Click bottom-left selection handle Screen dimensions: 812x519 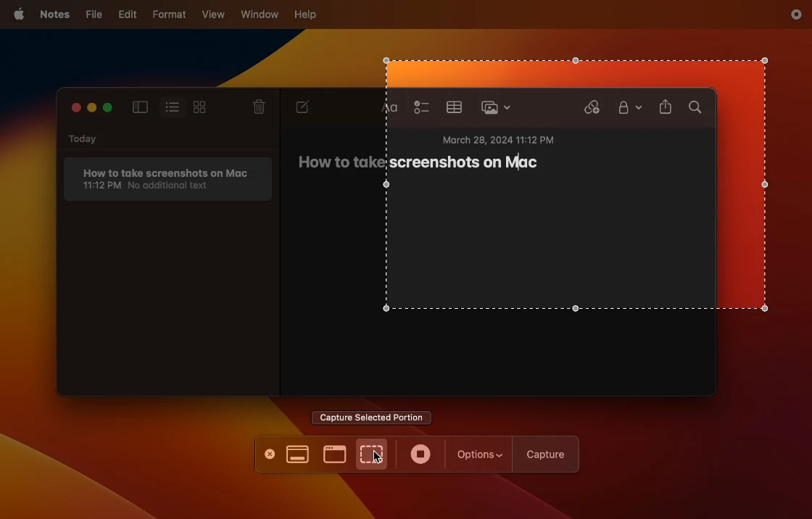click(386, 308)
